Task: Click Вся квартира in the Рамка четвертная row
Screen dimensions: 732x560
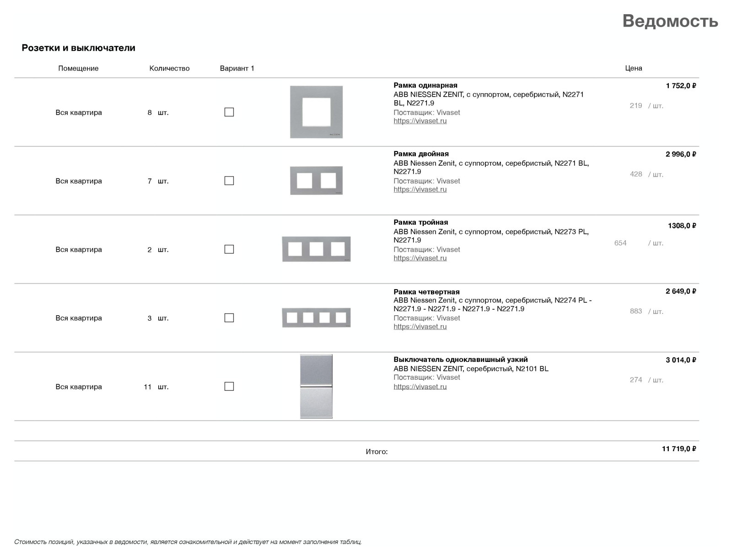Action: [79, 318]
